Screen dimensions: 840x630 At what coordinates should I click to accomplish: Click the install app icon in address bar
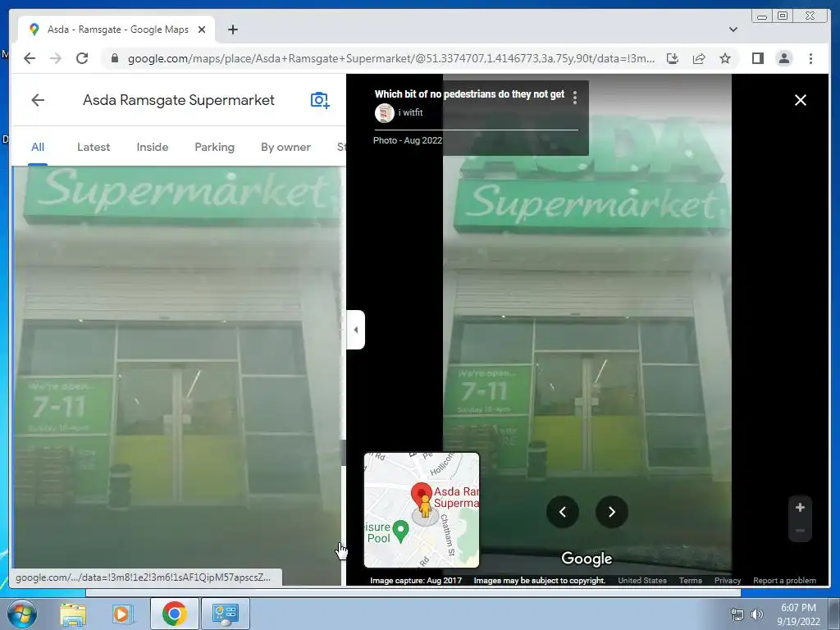[x=673, y=58]
